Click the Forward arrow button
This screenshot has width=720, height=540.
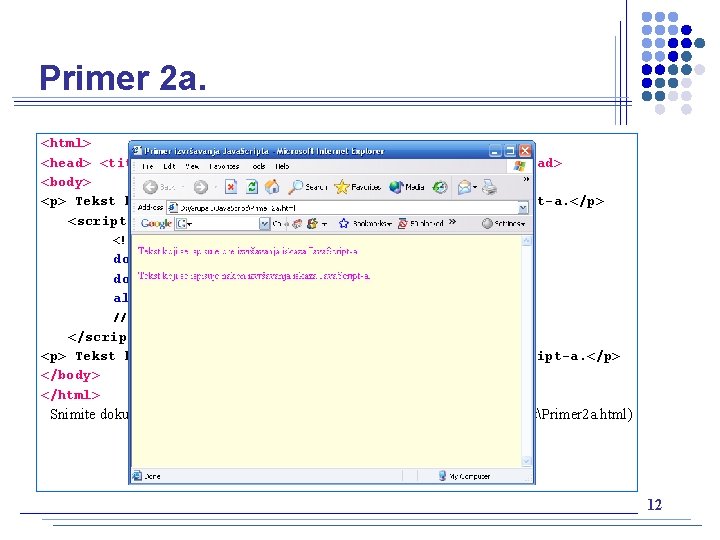201,187
